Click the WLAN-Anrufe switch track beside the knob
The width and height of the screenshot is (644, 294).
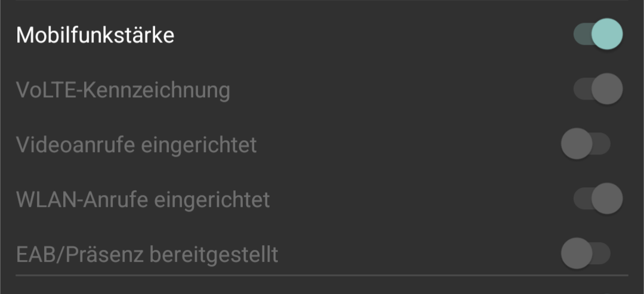[580, 199]
